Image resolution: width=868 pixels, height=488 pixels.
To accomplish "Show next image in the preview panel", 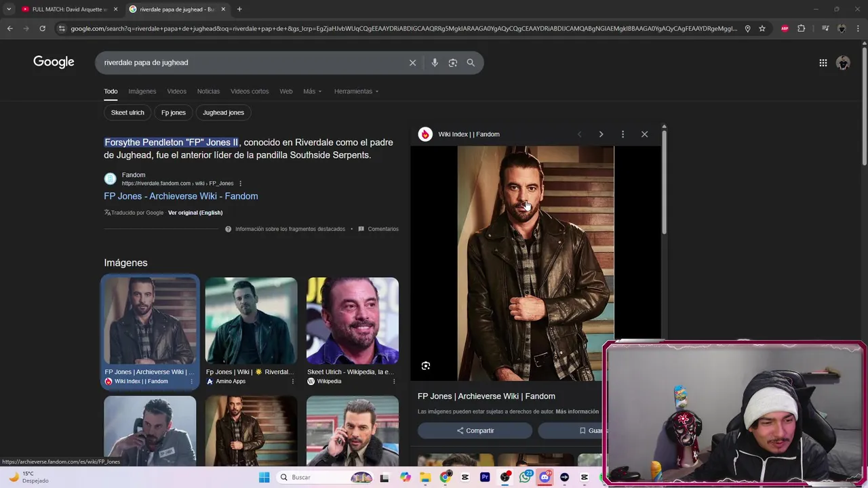I will pyautogui.click(x=601, y=134).
